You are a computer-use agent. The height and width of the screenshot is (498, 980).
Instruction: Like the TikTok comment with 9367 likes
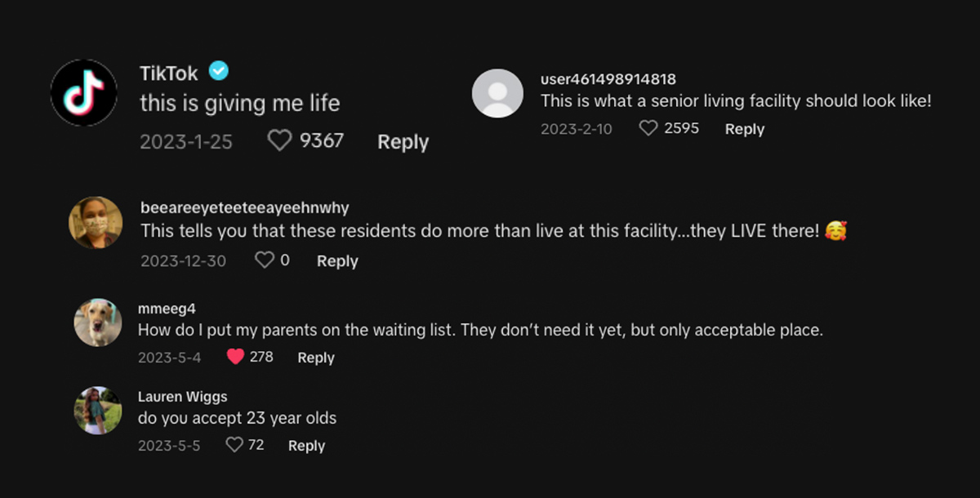click(279, 141)
